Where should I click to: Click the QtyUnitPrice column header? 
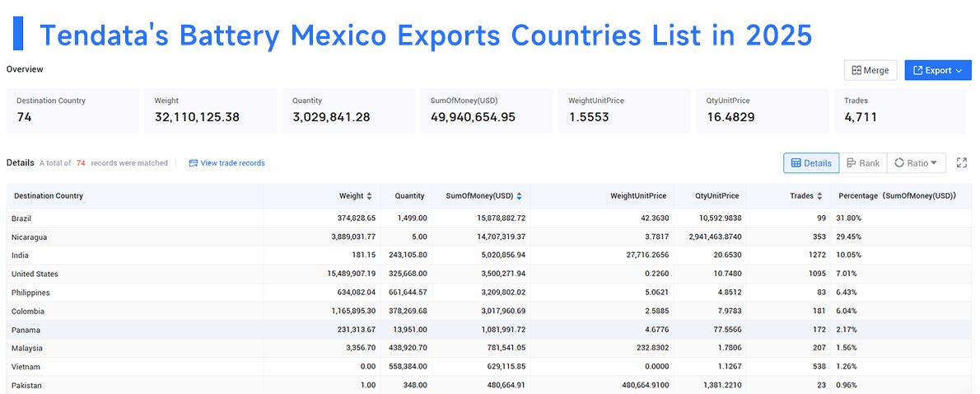point(716,195)
